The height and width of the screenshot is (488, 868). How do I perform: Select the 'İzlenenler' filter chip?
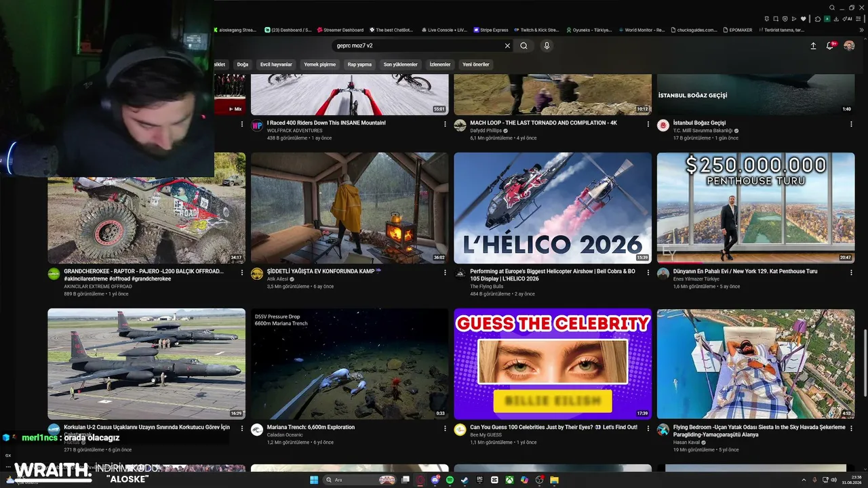[440, 64]
